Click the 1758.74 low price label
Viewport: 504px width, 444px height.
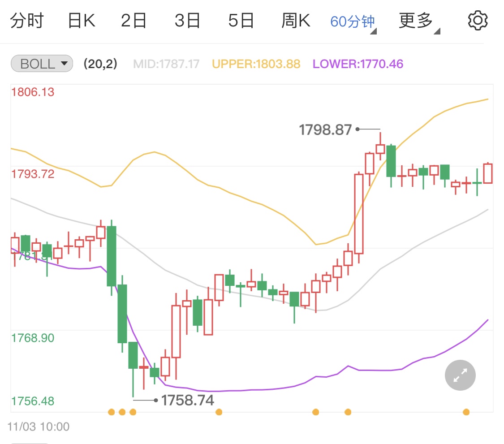(x=187, y=400)
